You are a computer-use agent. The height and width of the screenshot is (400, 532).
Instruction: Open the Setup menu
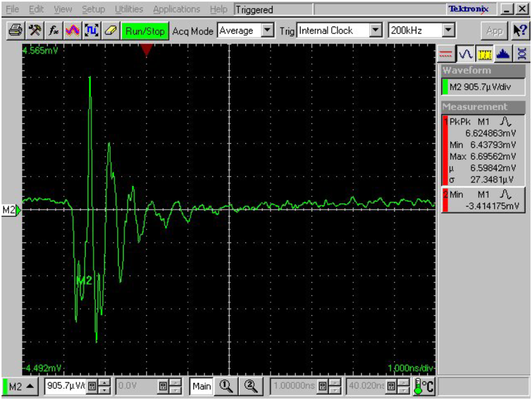[x=93, y=9]
